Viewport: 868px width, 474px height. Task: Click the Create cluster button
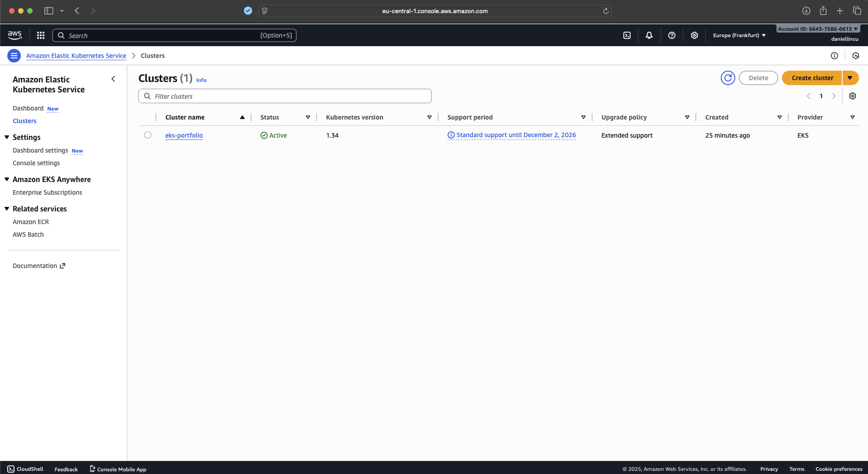click(x=812, y=78)
